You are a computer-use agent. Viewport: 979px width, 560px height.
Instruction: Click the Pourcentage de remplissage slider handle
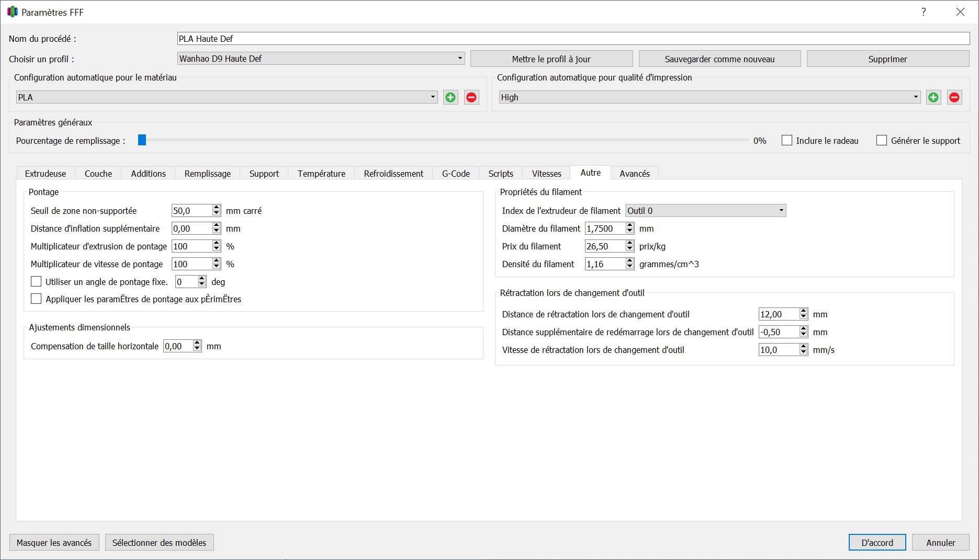pos(142,140)
